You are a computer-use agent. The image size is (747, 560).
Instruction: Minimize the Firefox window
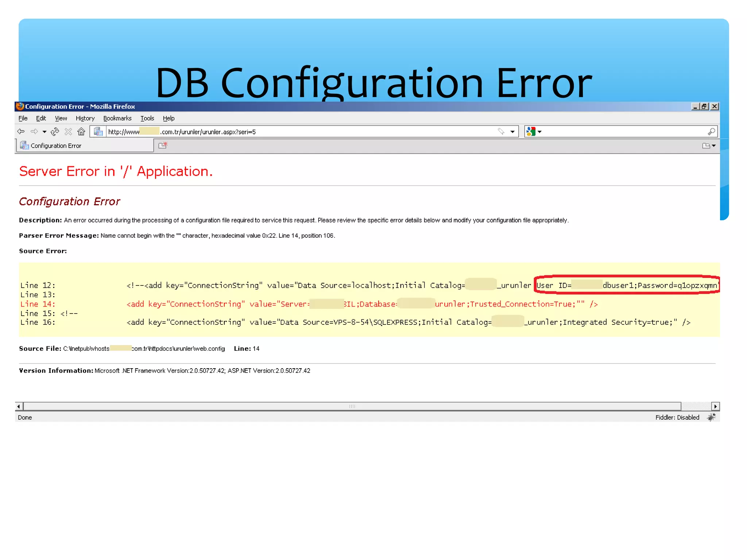pyautogui.click(x=695, y=106)
